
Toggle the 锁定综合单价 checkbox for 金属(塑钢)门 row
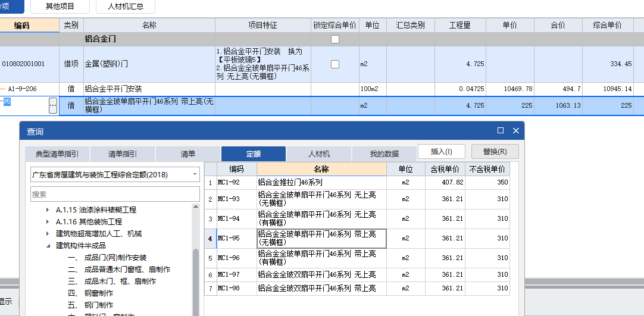[335, 64]
